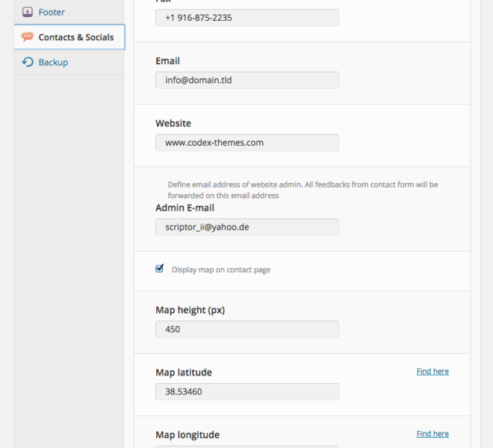
Task: Toggle the Display map on contact page checkbox
Action: [x=159, y=269]
